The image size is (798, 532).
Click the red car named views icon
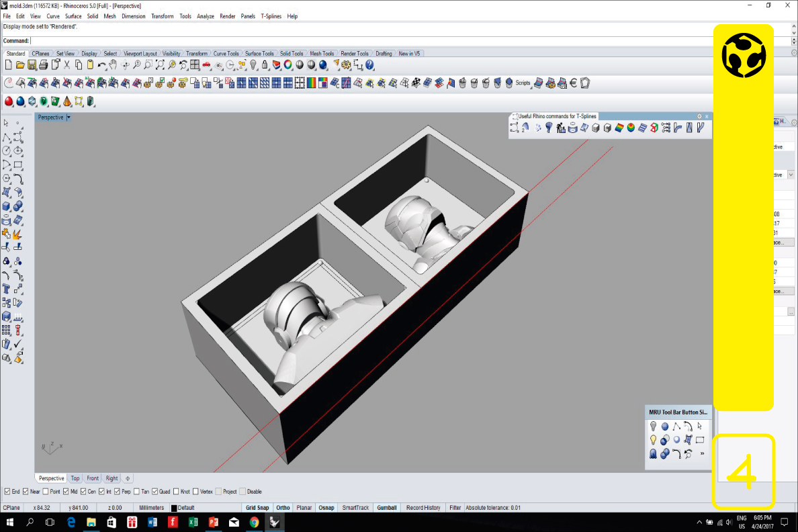(207, 65)
